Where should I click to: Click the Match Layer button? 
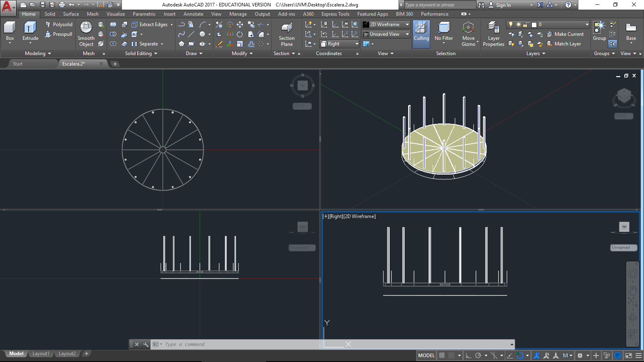coord(563,44)
